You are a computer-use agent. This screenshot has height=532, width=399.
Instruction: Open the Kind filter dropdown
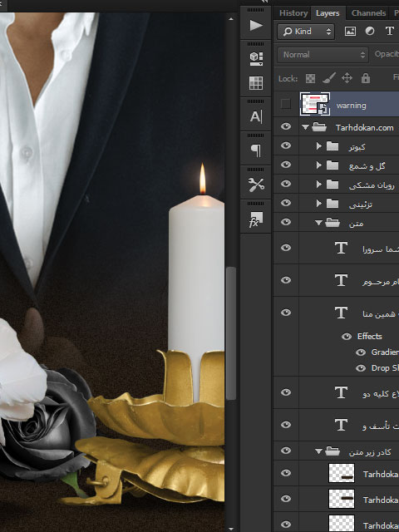tap(306, 32)
